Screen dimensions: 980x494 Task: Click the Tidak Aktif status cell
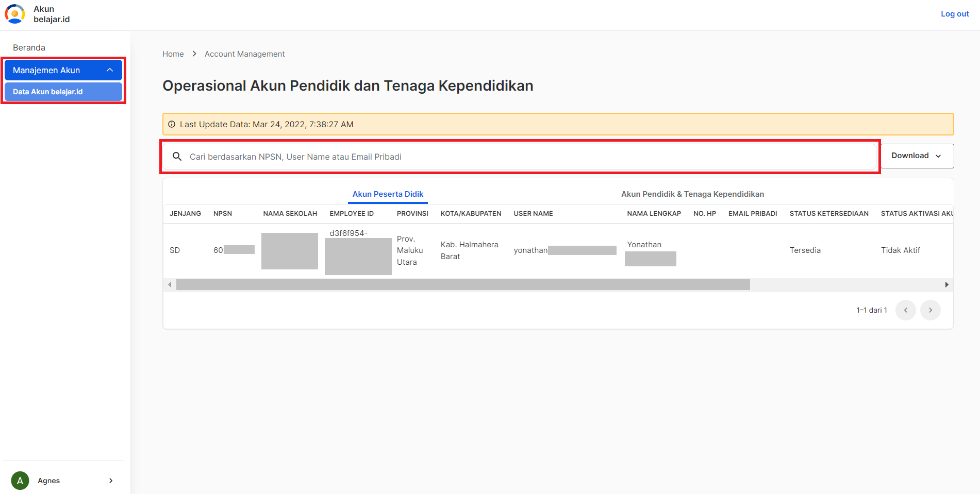pos(900,250)
